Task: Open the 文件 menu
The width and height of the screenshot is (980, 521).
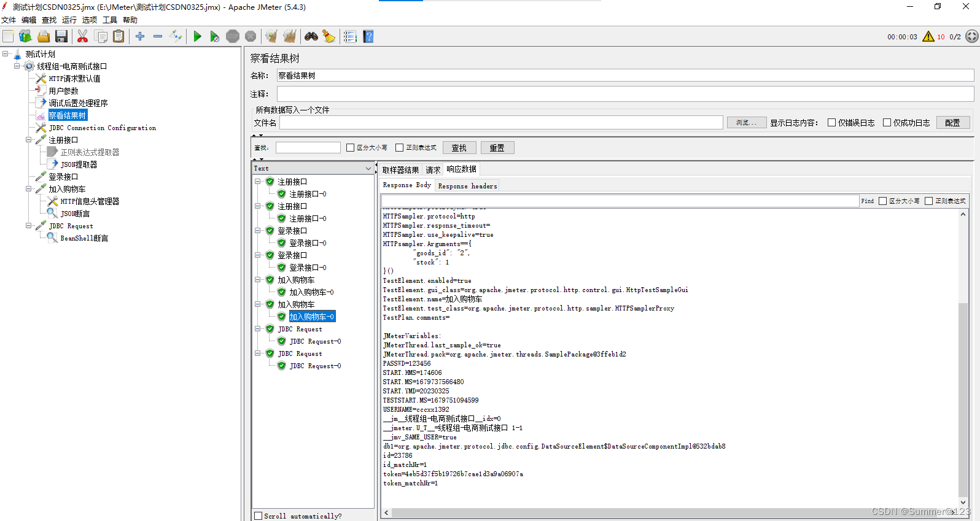Action: [x=9, y=20]
